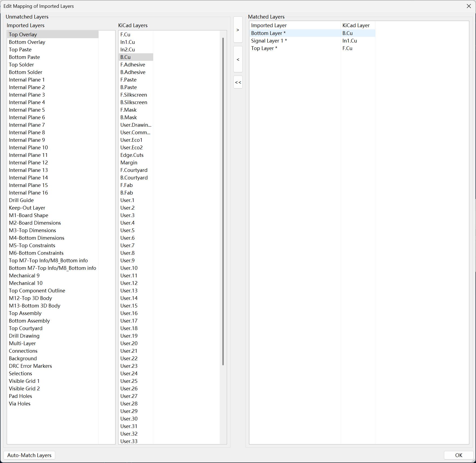Select 'Drill Guide' imported layer
This screenshot has height=463, width=476.
coord(53,200)
